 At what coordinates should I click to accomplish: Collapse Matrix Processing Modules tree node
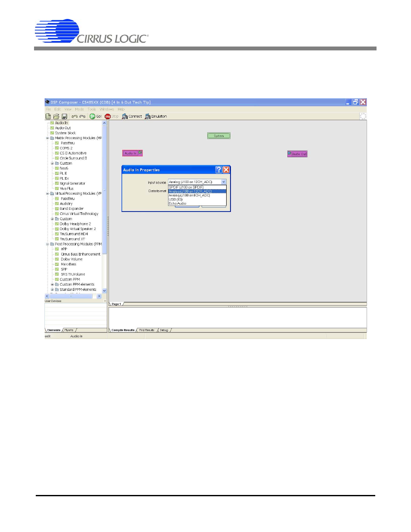47,138
